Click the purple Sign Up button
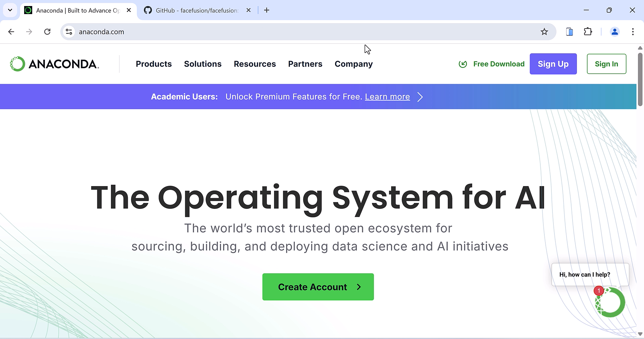 [553, 64]
